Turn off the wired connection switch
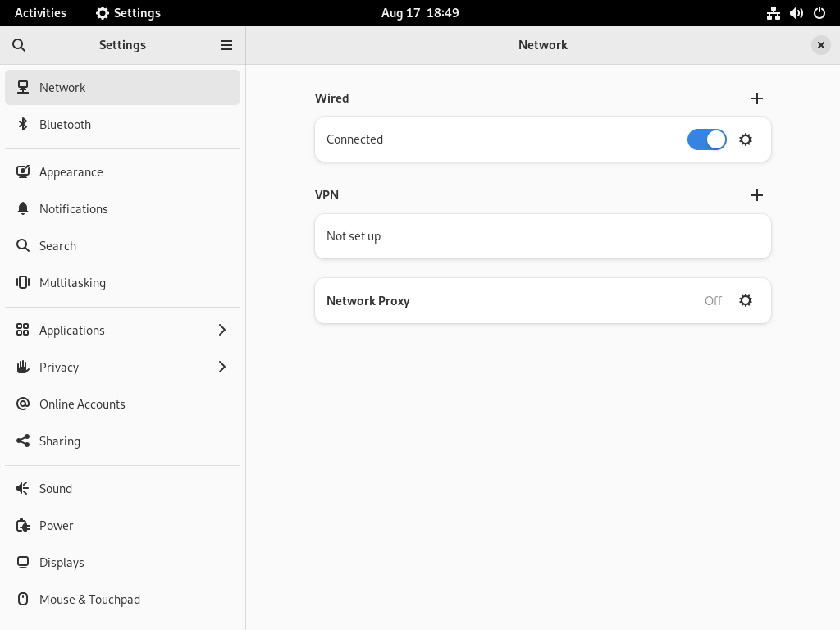The width and height of the screenshot is (840, 630). (x=706, y=139)
